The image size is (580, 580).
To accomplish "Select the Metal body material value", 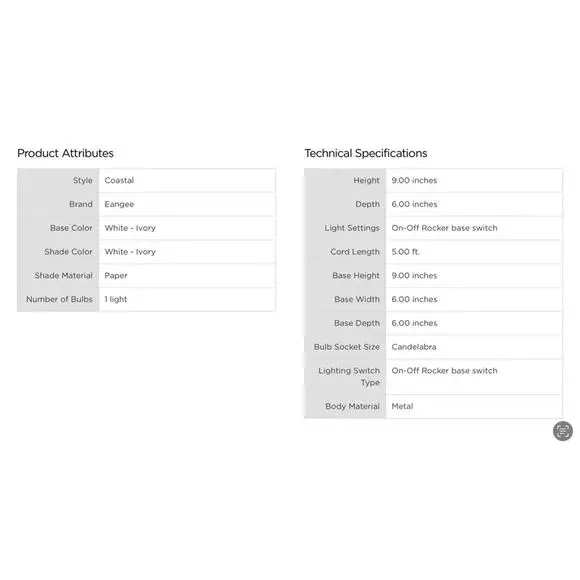I will 402,407.
